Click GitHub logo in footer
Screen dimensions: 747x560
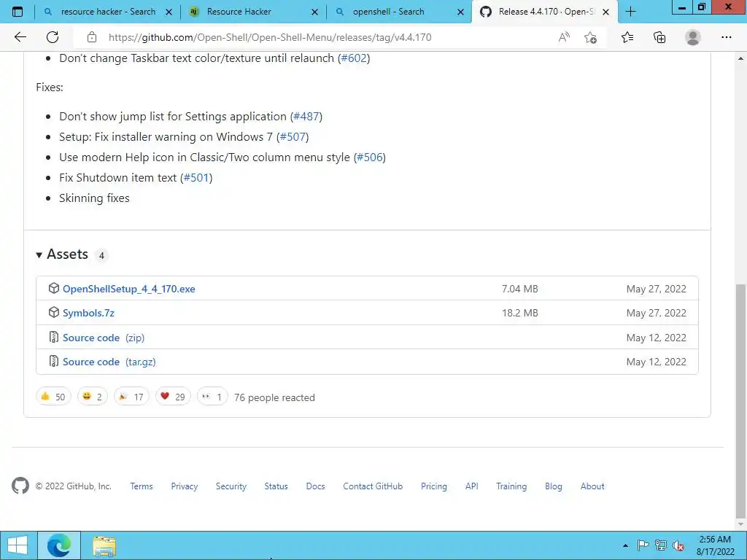[x=20, y=486]
